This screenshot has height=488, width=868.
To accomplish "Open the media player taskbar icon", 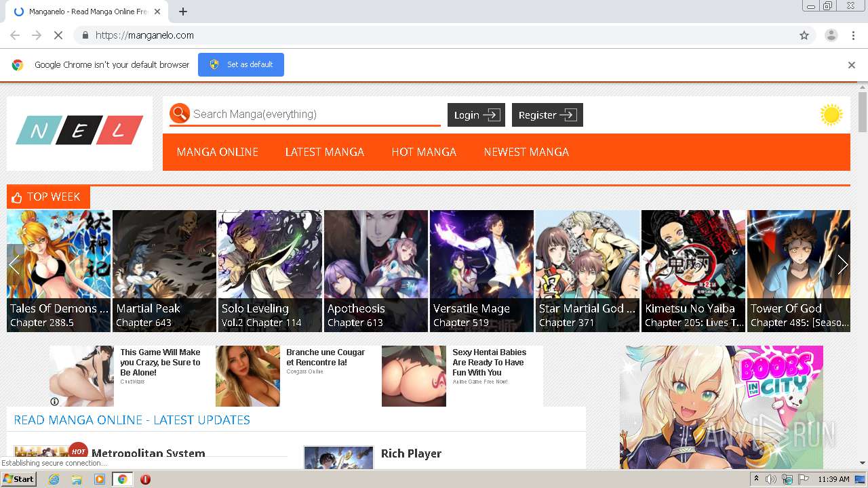I will pyautogui.click(x=100, y=479).
